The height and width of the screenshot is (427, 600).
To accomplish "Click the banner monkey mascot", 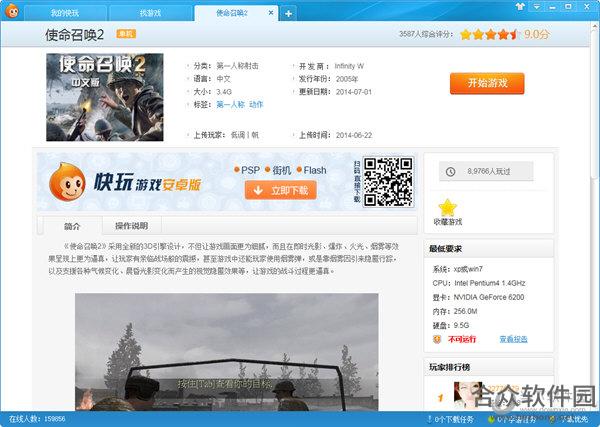I will [67, 182].
